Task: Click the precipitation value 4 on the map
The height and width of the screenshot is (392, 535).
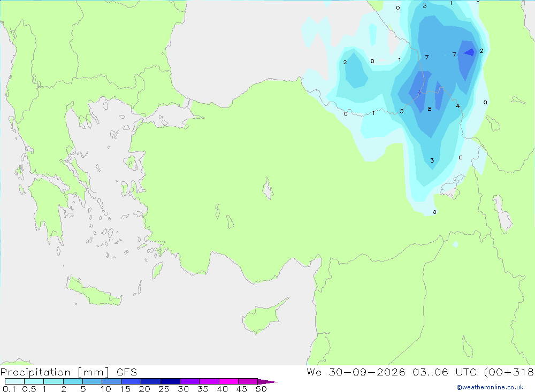Action: [457, 106]
